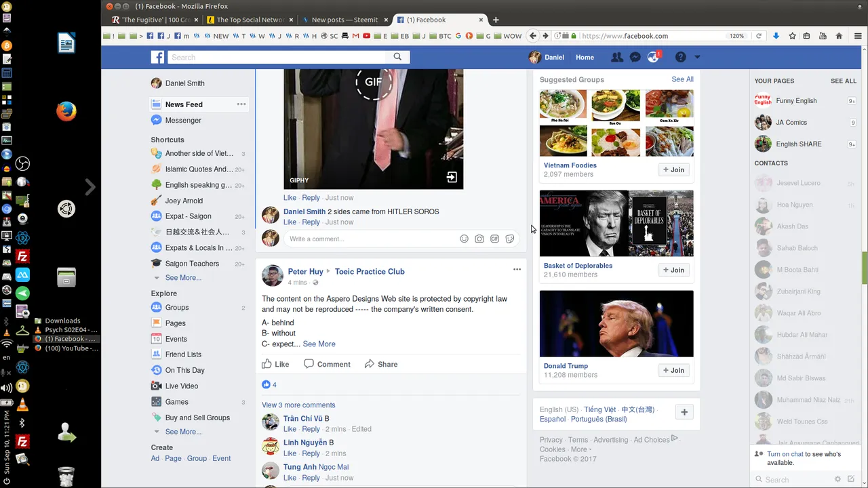Open the Toeic Practice Club group link
The height and width of the screenshot is (488, 868).
pos(370,272)
